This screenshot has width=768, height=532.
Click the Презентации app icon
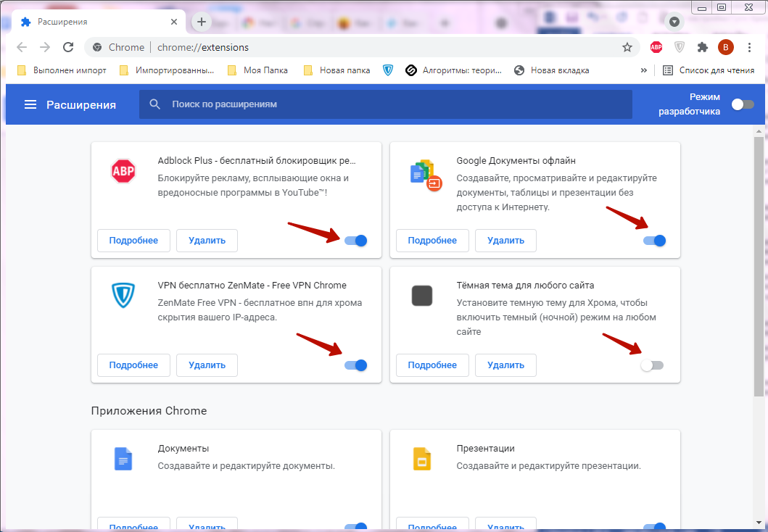(422, 459)
